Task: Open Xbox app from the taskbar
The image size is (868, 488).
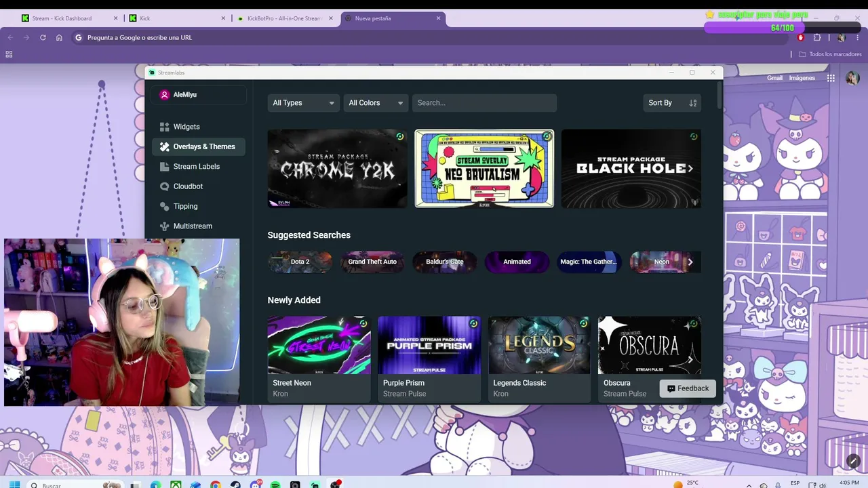Action: coord(176,485)
